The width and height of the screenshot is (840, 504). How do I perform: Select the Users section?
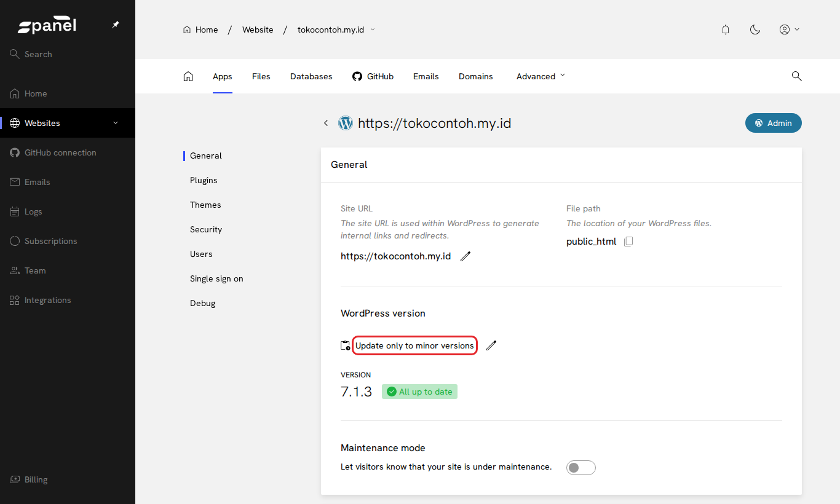pyautogui.click(x=201, y=254)
